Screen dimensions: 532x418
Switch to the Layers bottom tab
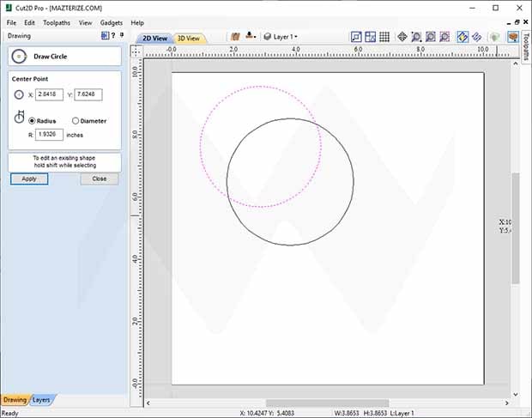(x=41, y=400)
